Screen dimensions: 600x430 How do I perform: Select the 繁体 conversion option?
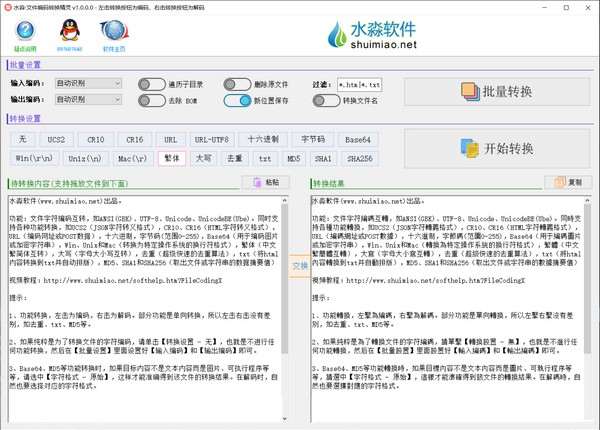tap(172, 158)
